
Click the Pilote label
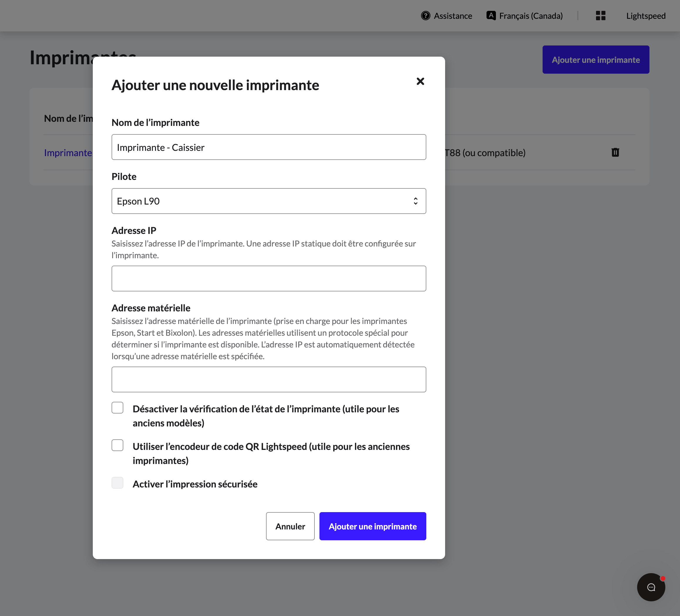(x=124, y=176)
